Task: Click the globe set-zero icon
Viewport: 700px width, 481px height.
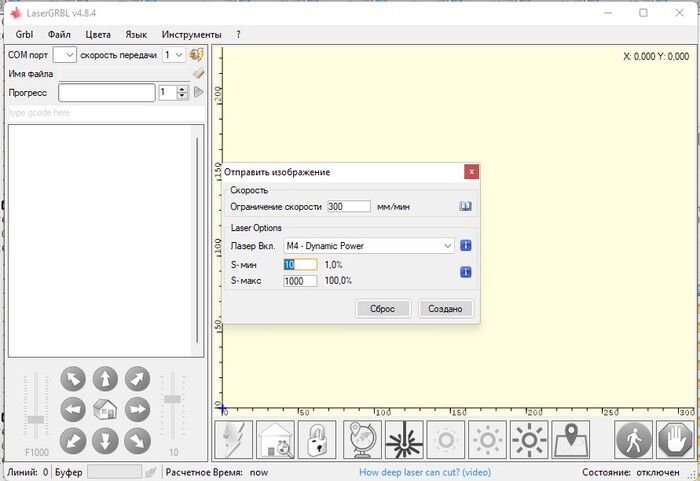Action: click(x=361, y=439)
